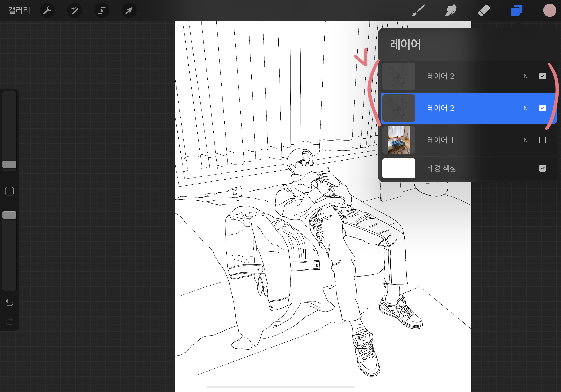561x392 pixels.
Task: Select the 레이어 1 photo thumbnail
Action: click(398, 140)
